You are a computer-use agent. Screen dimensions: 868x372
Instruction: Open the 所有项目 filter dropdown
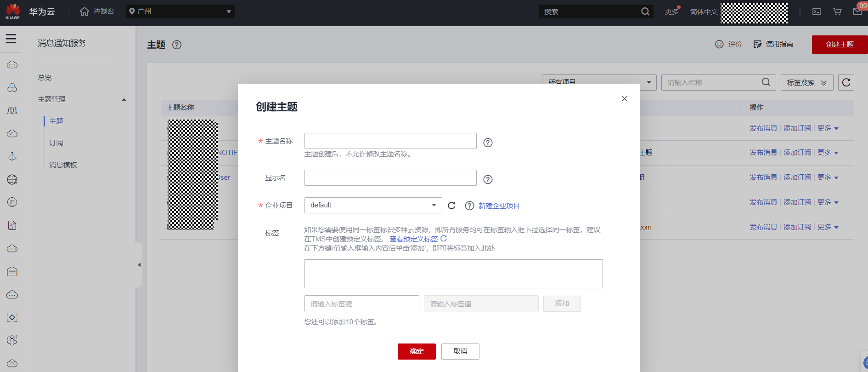pyautogui.click(x=599, y=82)
